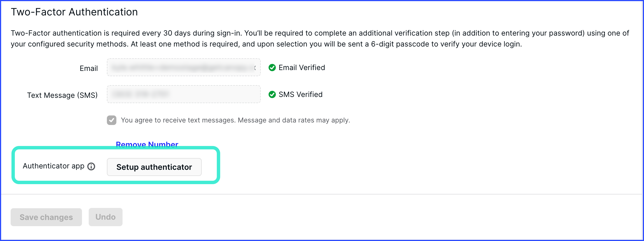Viewport: 644px width, 241px height.
Task: Click the green SMS Verified checkmark icon
Action: [x=272, y=94]
